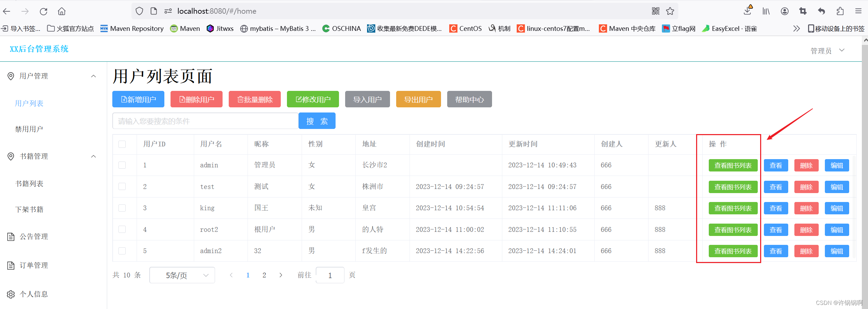Image resolution: width=868 pixels, height=309 pixels.
Task: Go back with browser back arrow
Action: (7, 11)
